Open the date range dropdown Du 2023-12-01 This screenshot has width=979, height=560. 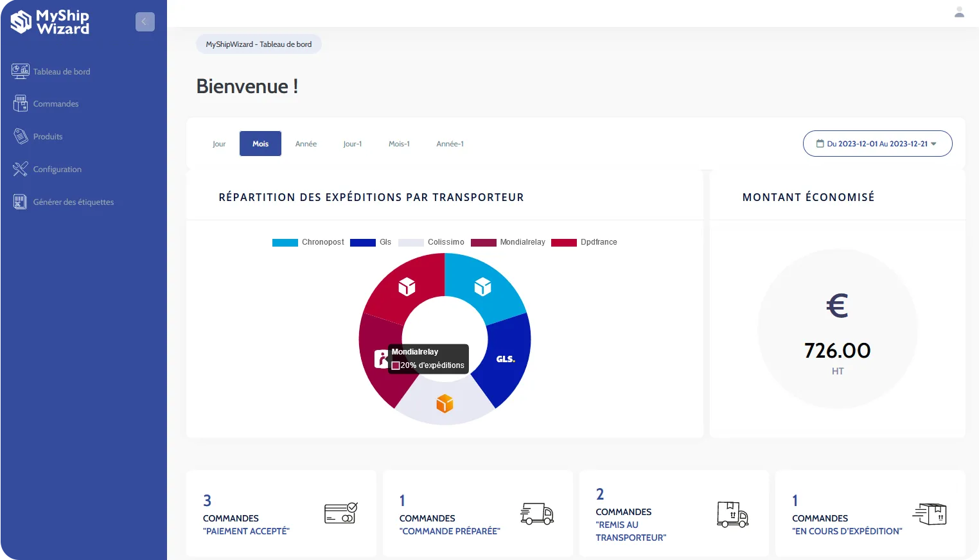click(878, 143)
